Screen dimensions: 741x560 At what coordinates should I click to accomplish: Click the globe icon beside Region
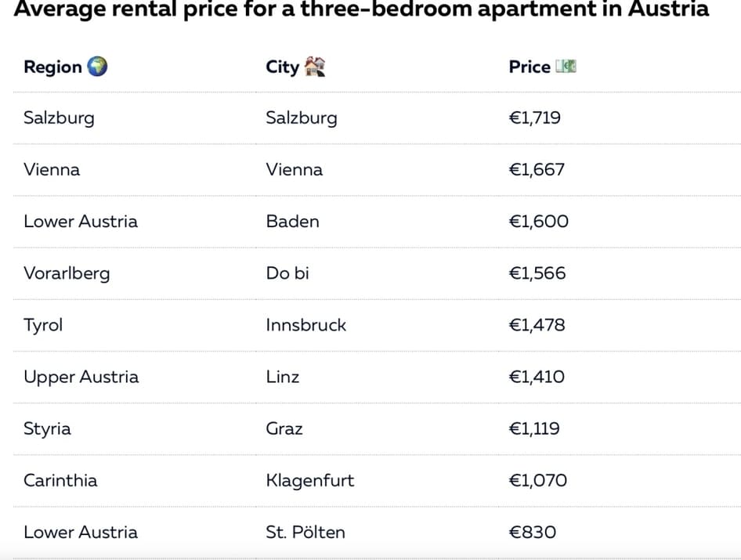coord(97,67)
